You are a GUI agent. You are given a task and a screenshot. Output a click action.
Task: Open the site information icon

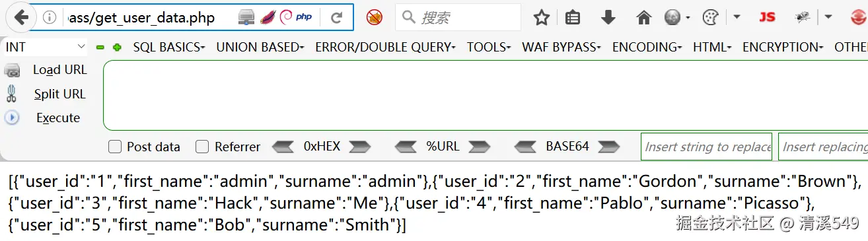pyautogui.click(x=49, y=18)
